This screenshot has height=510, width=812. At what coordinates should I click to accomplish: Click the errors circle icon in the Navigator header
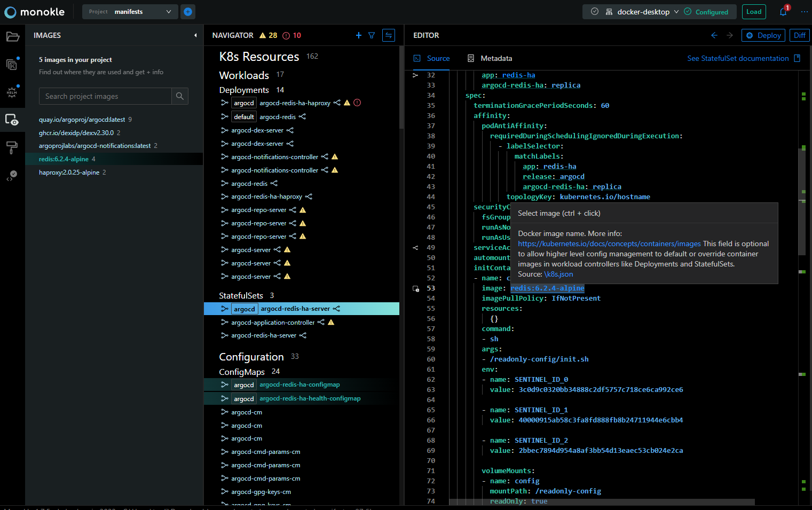click(286, 35)
